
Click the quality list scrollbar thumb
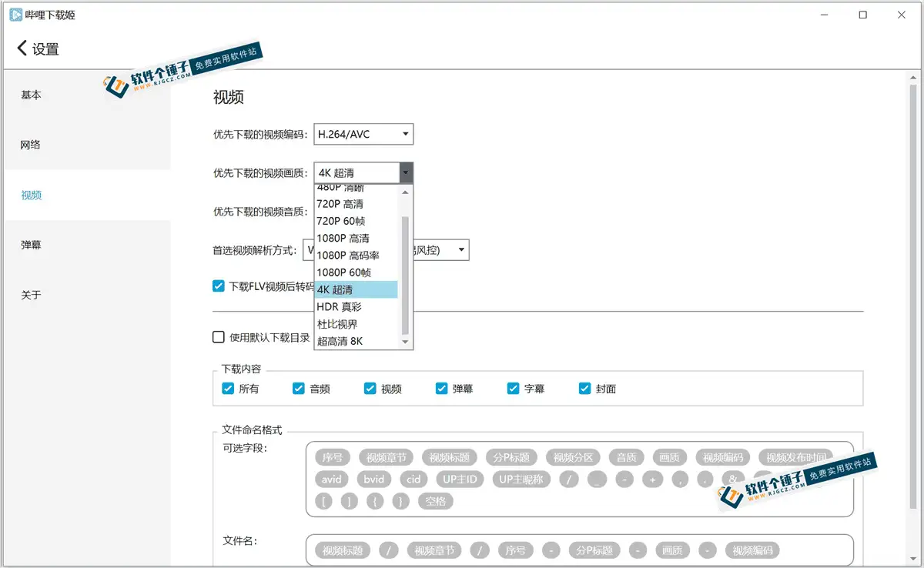pos(406,276)
